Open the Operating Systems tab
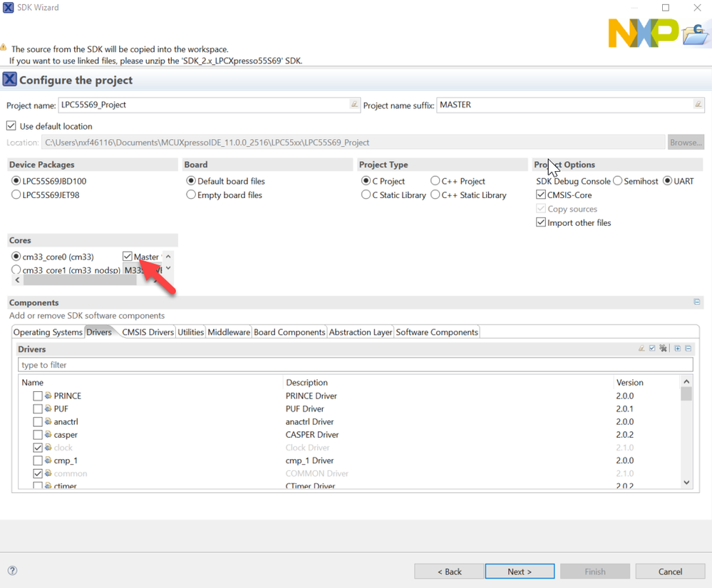 [48, 332]
